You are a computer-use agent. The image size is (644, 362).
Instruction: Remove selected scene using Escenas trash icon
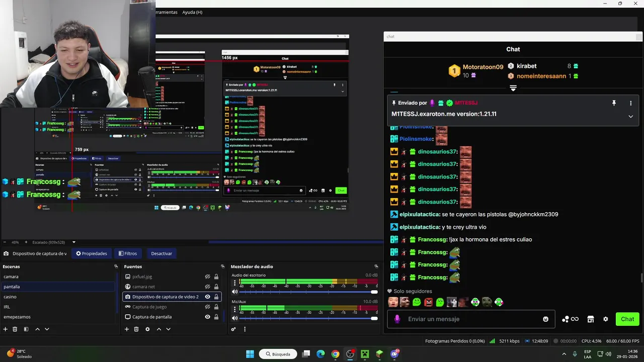pos(15,329)
